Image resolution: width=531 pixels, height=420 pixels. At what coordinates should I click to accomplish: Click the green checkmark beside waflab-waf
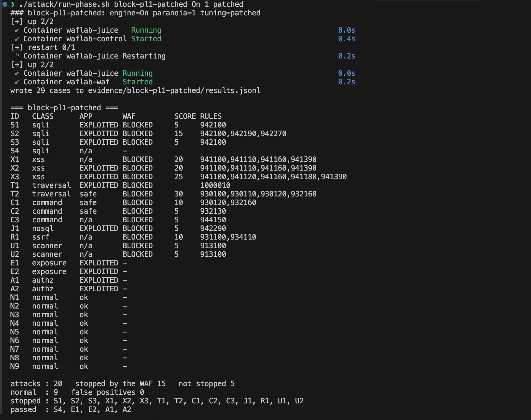pos(17,82)
